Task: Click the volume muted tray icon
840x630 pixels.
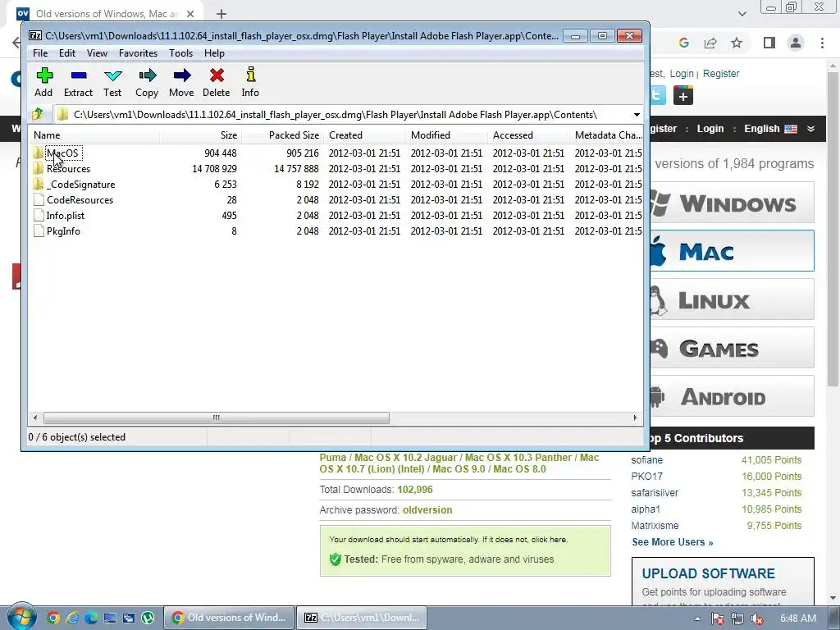Action: coord(757,619)
